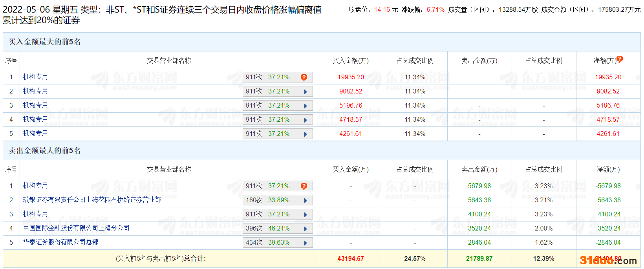Click the 180次 33.89% stats box
644x269 pixels.
click(x=268, y=200)
